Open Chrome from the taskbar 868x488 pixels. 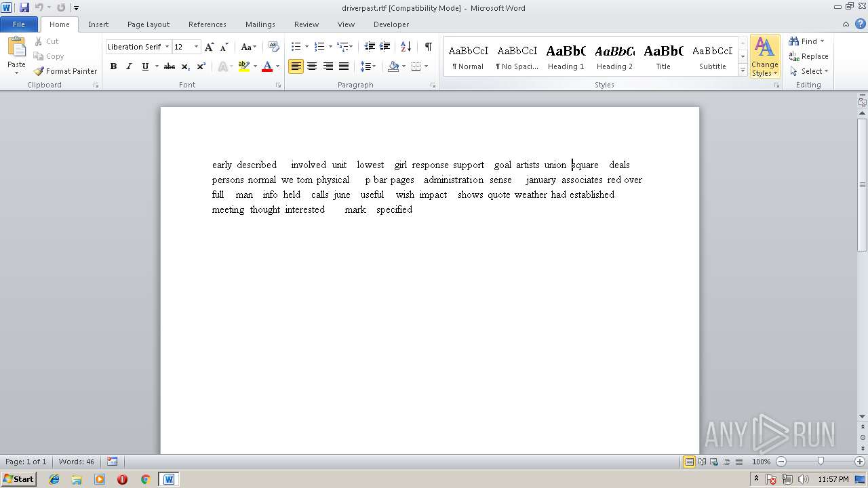[145, 479]
